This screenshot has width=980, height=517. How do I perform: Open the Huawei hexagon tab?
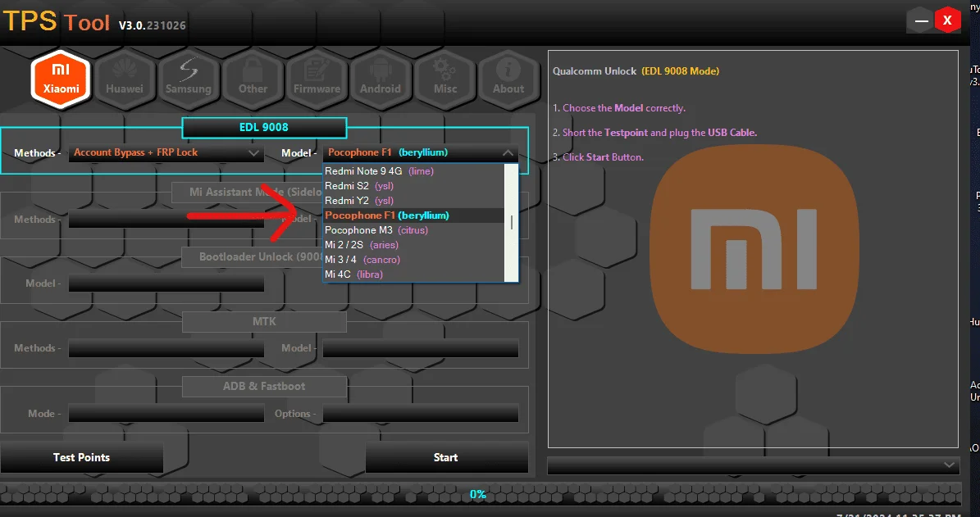[125, 79]
